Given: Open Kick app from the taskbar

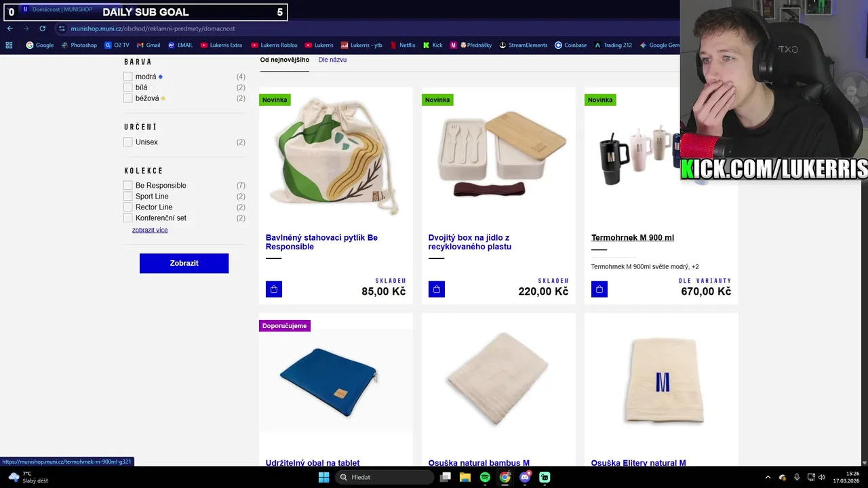Looking at the screenshot, I should coord(545,477).
